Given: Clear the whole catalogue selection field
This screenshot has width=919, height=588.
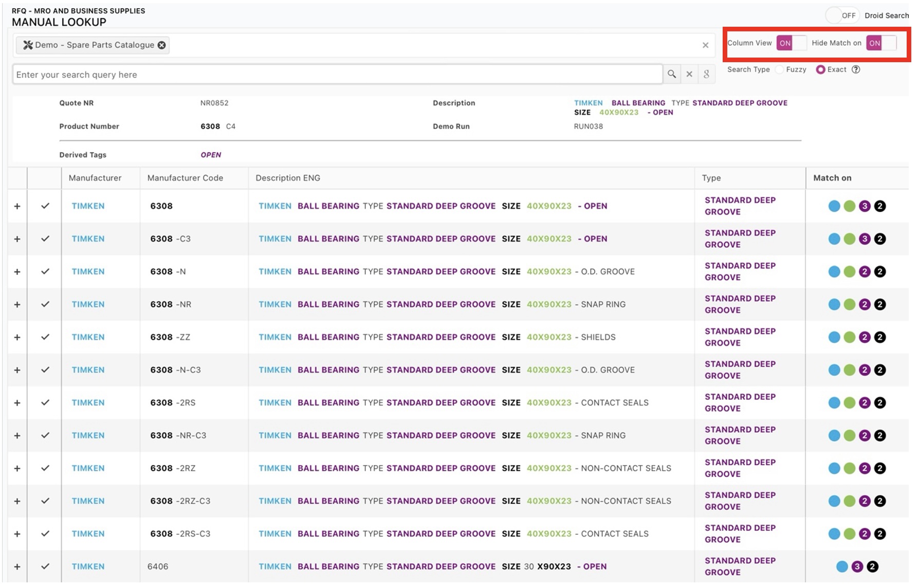Looking at the screenshot, I should (705, 45).
